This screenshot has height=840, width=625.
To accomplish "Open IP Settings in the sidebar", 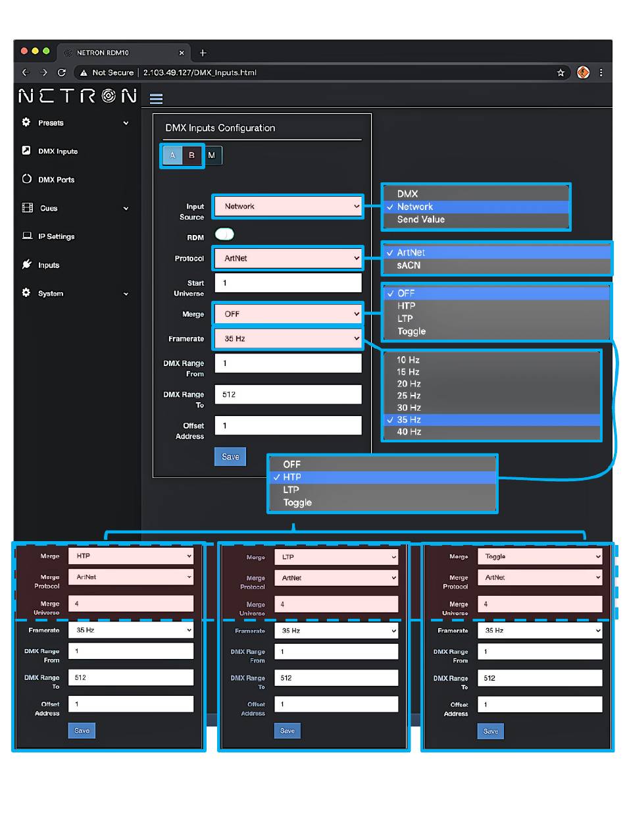I will click(57, 236).
